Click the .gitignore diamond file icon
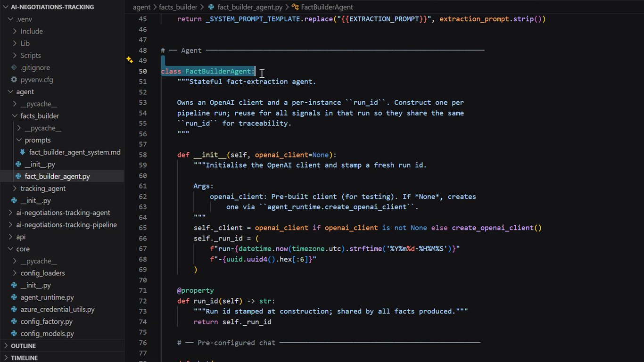644x362 pixels. click(14, 67)
